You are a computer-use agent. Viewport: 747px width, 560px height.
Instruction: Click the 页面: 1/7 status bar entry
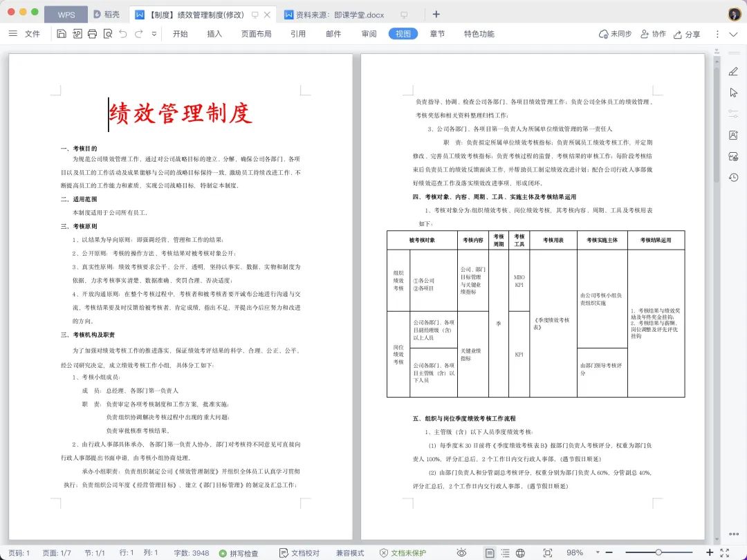coord(57,553)
